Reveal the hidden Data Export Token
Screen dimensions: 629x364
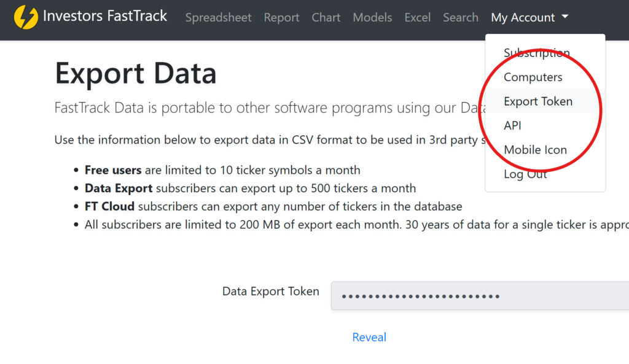369,336
